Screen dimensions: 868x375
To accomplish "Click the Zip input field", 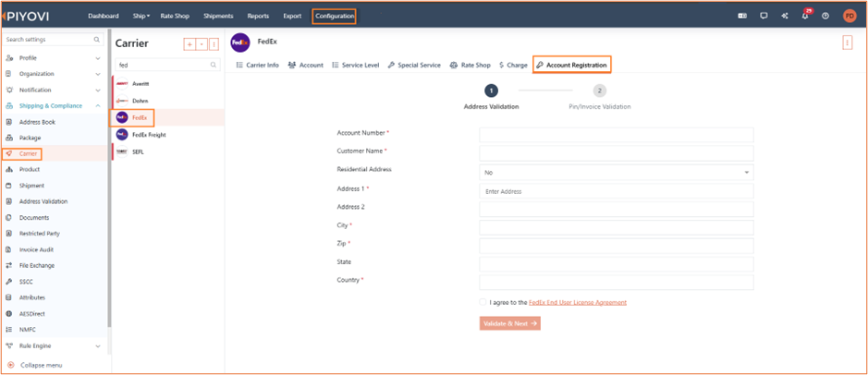I will (617, 246).
